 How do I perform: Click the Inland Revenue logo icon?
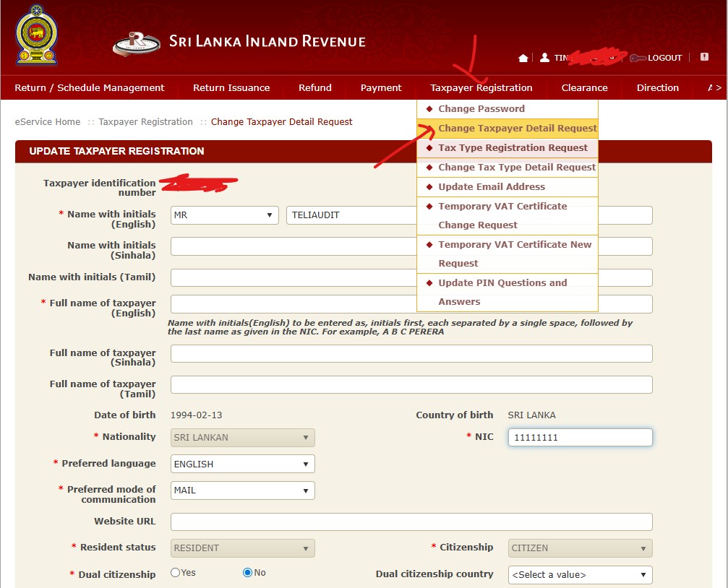pyautogui.click(x=137, y=43)
